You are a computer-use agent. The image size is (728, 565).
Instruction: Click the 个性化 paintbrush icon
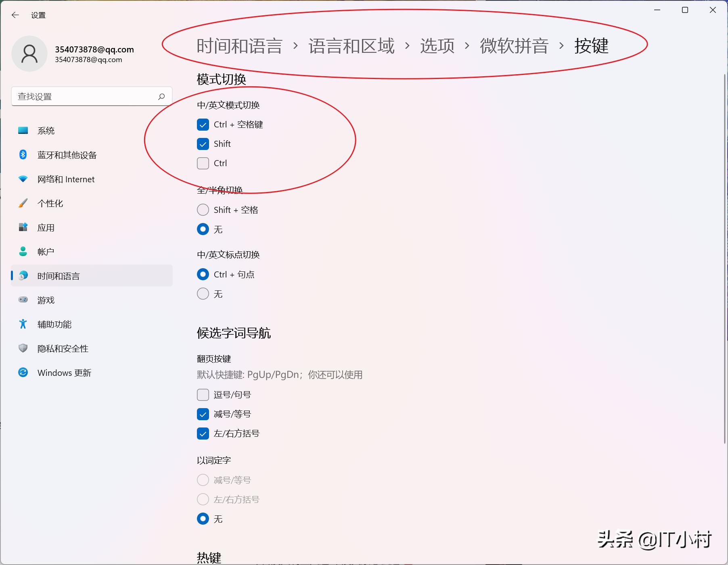tap(23, 203)
